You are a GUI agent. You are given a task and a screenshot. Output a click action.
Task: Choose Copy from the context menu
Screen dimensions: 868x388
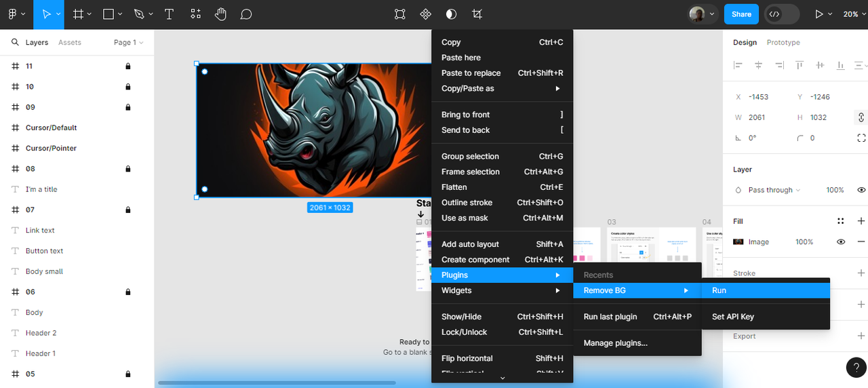502,42
